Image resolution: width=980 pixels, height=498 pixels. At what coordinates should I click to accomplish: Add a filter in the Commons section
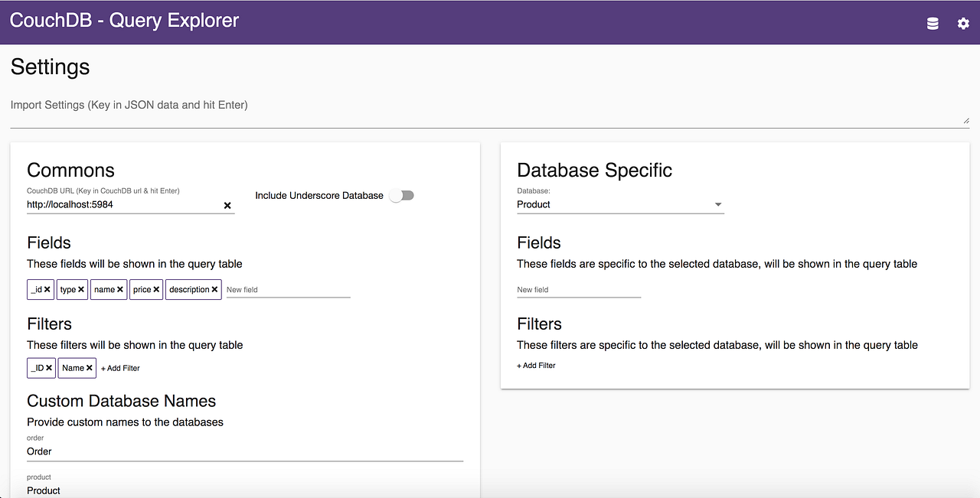tap(120, 368)
